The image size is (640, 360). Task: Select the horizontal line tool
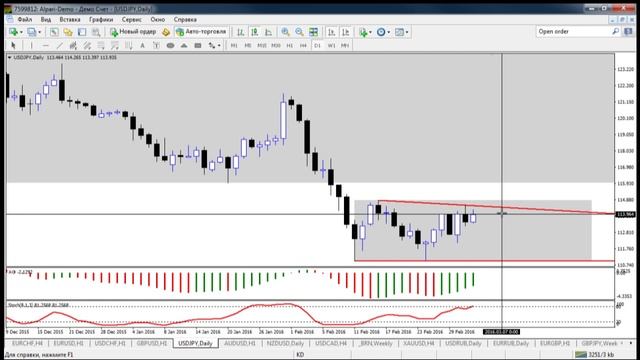click(45, 45)
